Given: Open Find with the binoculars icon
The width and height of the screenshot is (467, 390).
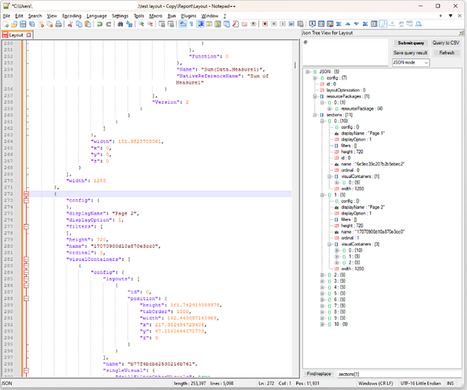Looking at the screenshot, I should [x=120, y=24].
